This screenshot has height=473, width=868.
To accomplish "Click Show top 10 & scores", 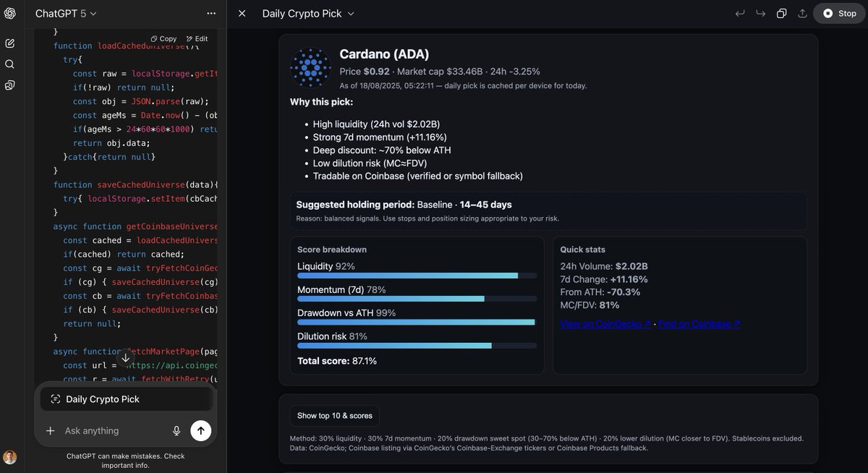I will pos(334,415).
